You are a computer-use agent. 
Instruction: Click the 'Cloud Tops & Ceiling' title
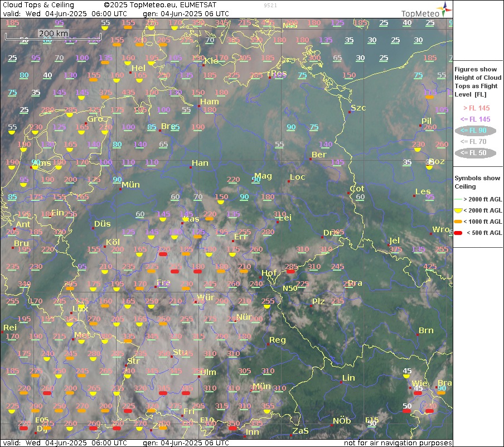click(x=38, y=5)
